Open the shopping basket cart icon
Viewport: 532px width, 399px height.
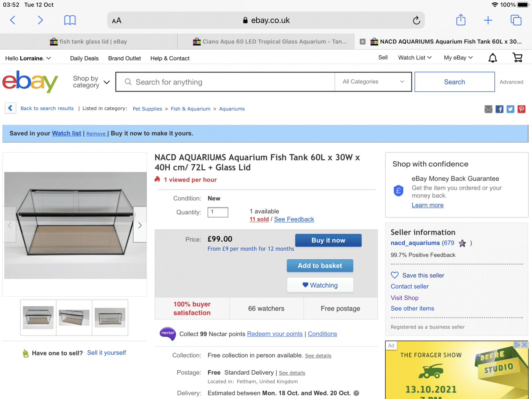pyautogui.click(x=517, y=58)
